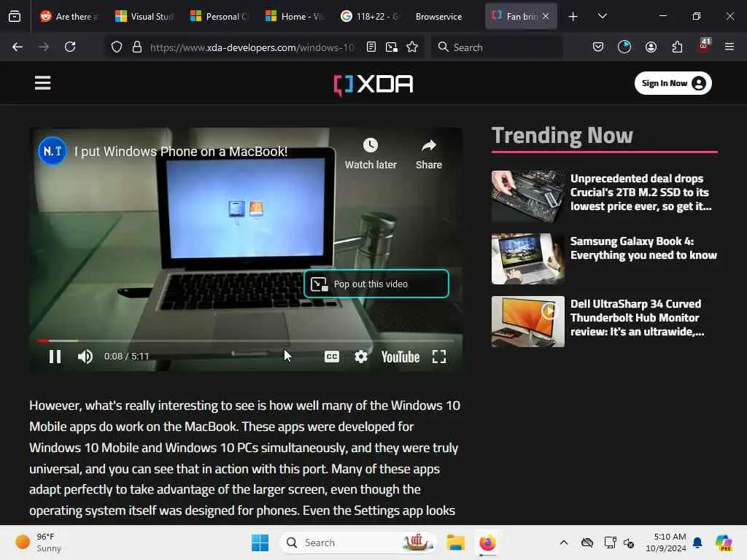Open the N.T channel avatar on video

53,151
